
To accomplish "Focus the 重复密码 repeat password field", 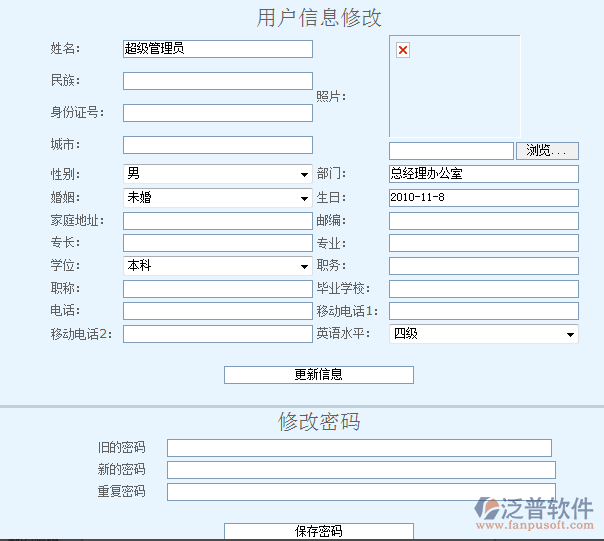I will (361, 492).
